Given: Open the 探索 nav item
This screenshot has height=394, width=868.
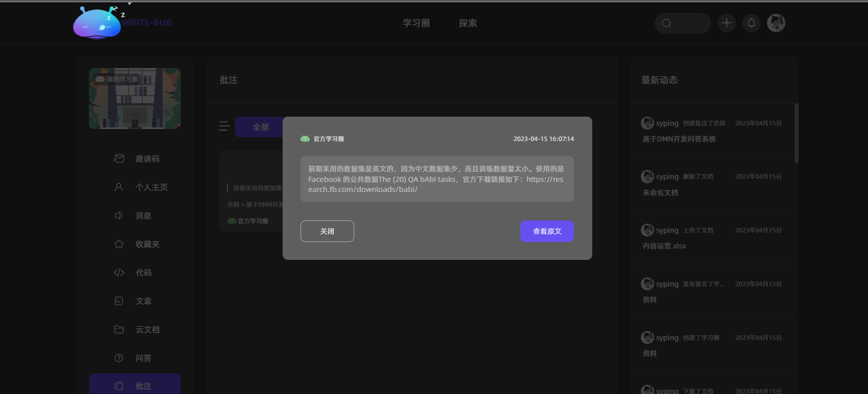Looking at the screenshot, I should click(468, 23).
